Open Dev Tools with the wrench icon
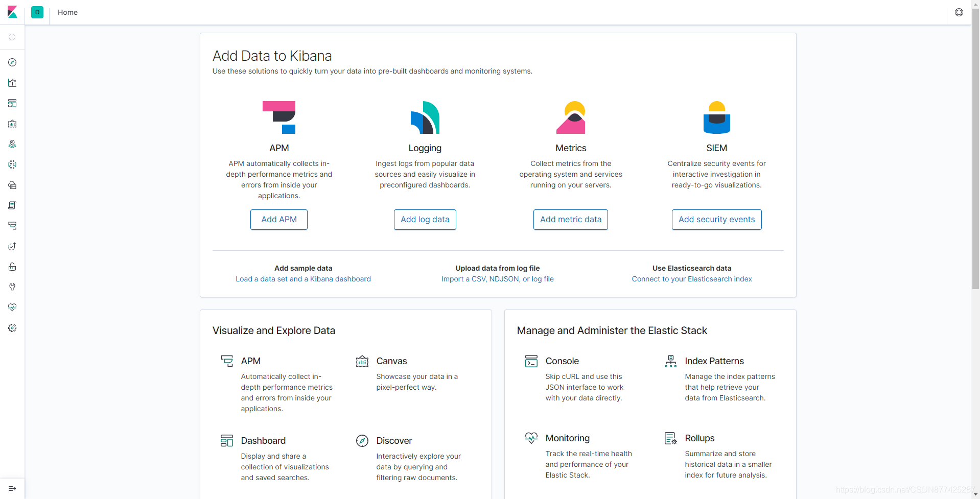 tap(12, 287)
